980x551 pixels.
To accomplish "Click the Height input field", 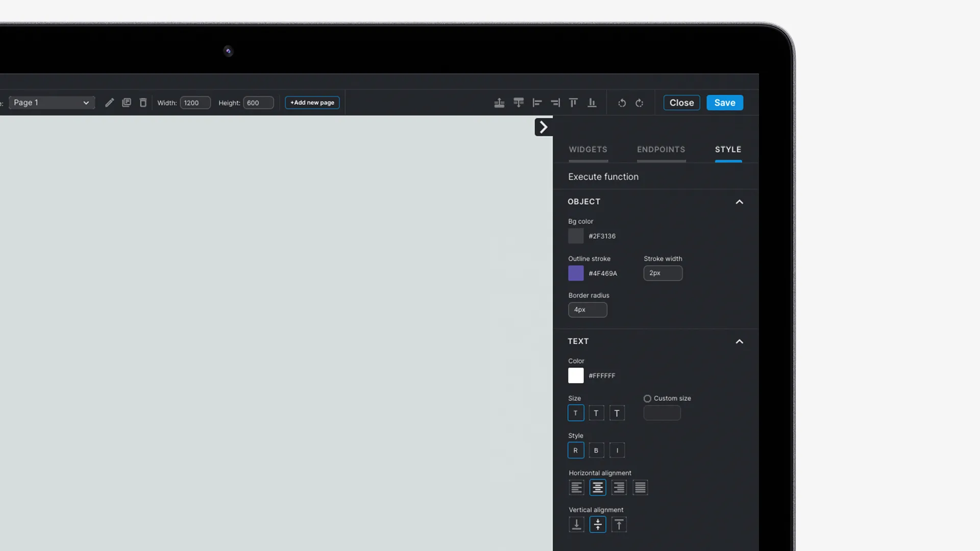I will click(258, 103).
